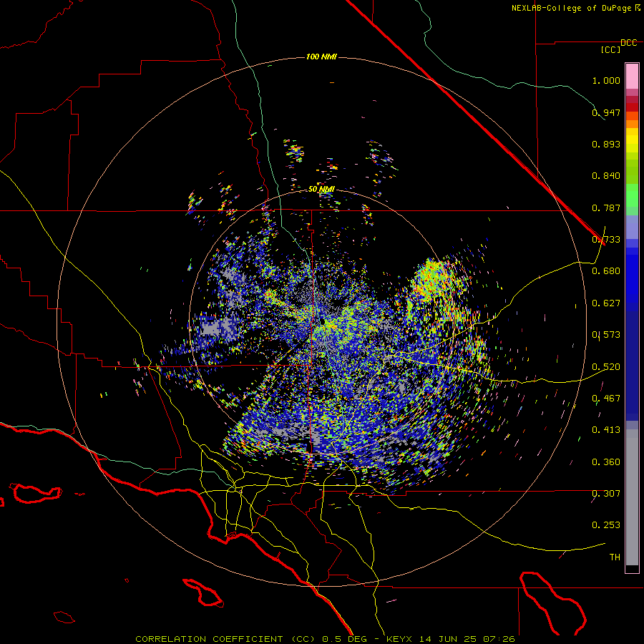Click the "KEYX" station ID in caption
The image size is (644, 644).
coord(401,639)
